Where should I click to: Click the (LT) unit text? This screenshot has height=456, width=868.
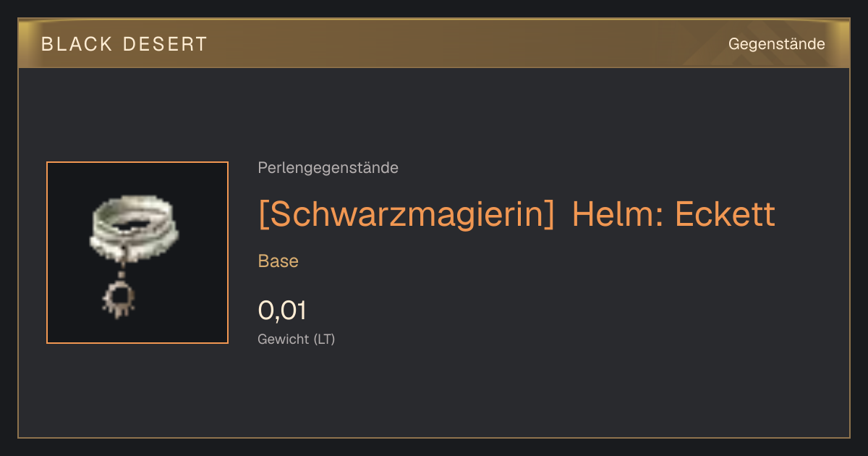click(x=324, y=339)
